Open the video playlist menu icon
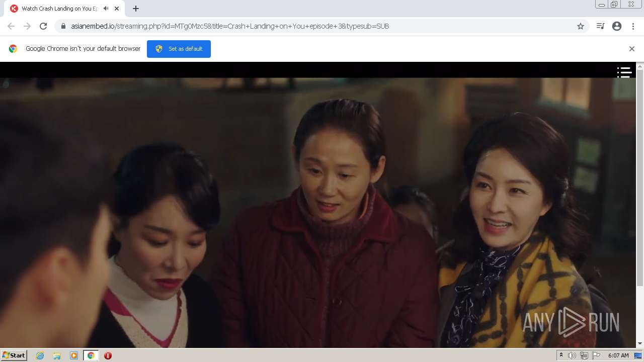 pyautogui.click(x=624, y=72)
